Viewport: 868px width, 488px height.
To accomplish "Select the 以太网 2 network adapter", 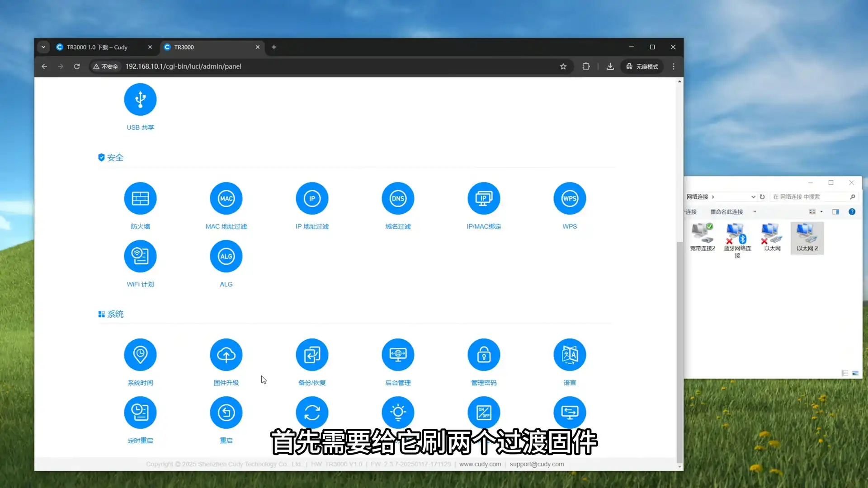I will (x=807, y=238).
